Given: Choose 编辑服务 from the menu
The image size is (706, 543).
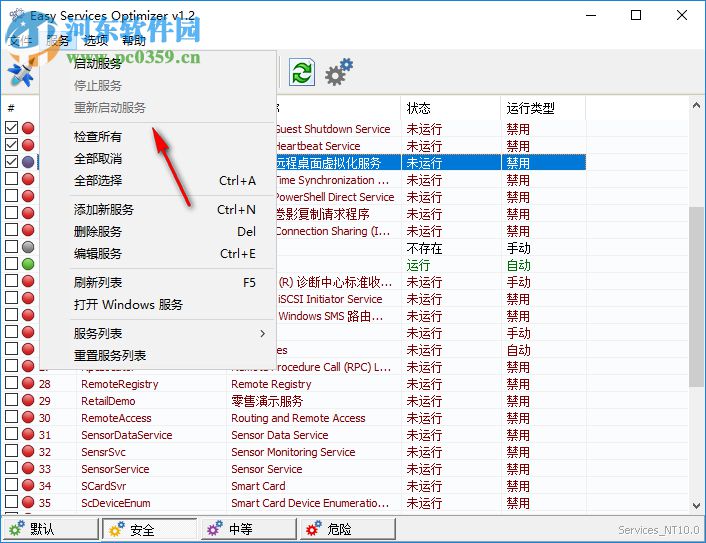Looking at the screenshot, I should pyautogui.click(x=158, y=253).
